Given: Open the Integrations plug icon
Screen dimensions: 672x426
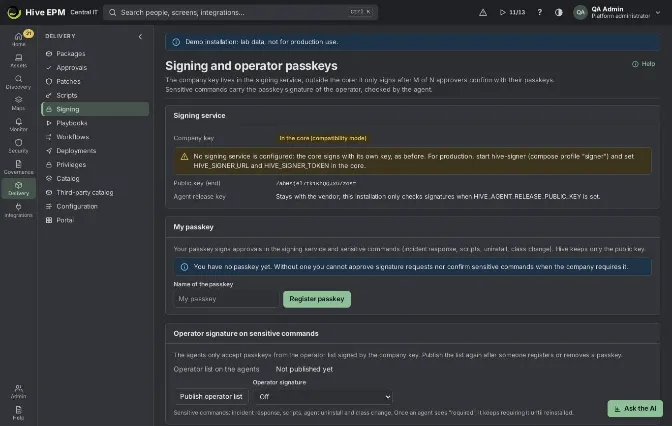Looking at the screenshot, I should pyautogui.click(x=18, y=210).
